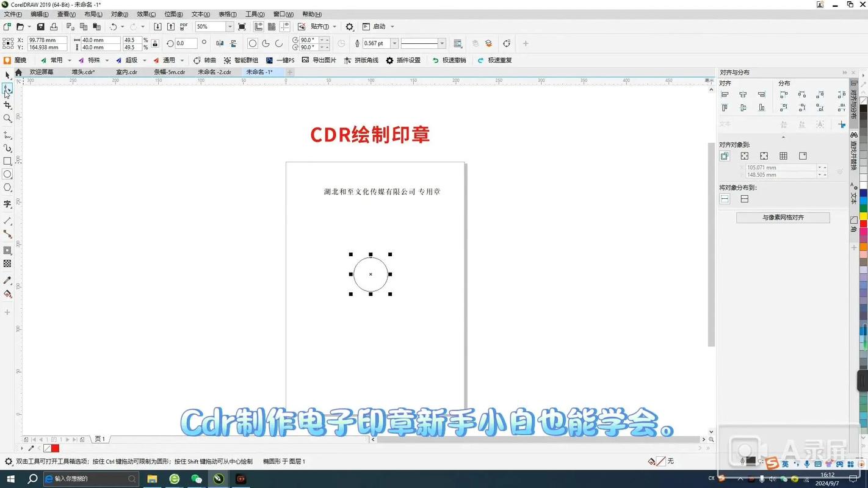868x488 pixels.
Task: Select the Crop tool
Action: click(8, 105)
